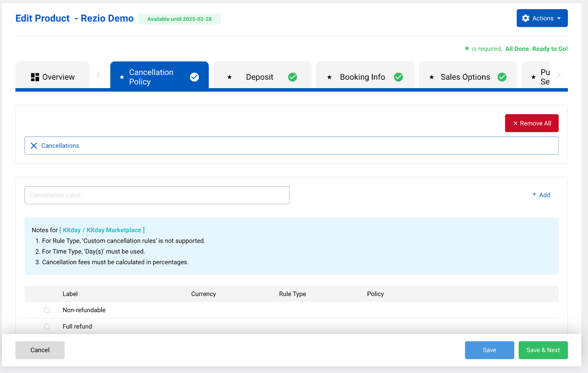Click the Available until 2025-02-28 badge
Image resolution: width=588 pixels, height=373 pixels.
point(179,19)
